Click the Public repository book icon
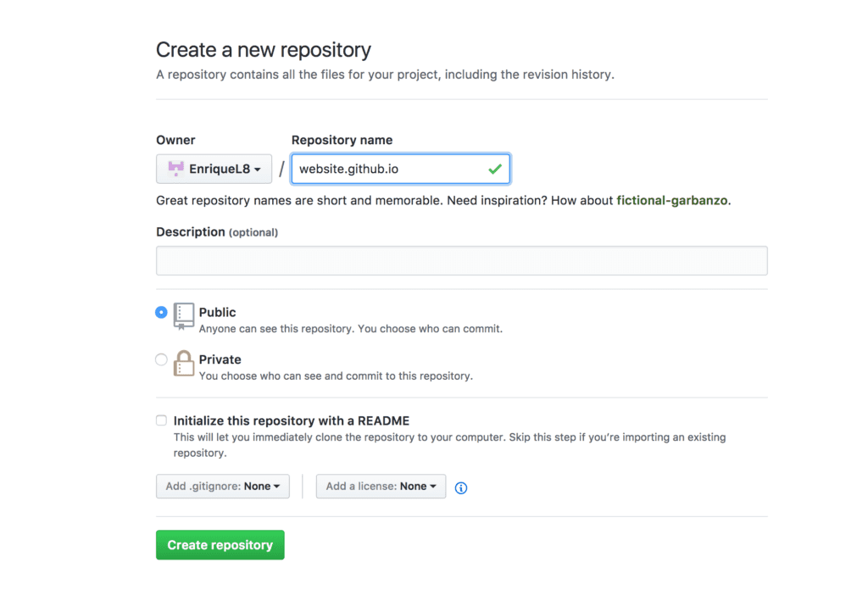Screen dimensions: 868x590 click(x=183, y=316)
